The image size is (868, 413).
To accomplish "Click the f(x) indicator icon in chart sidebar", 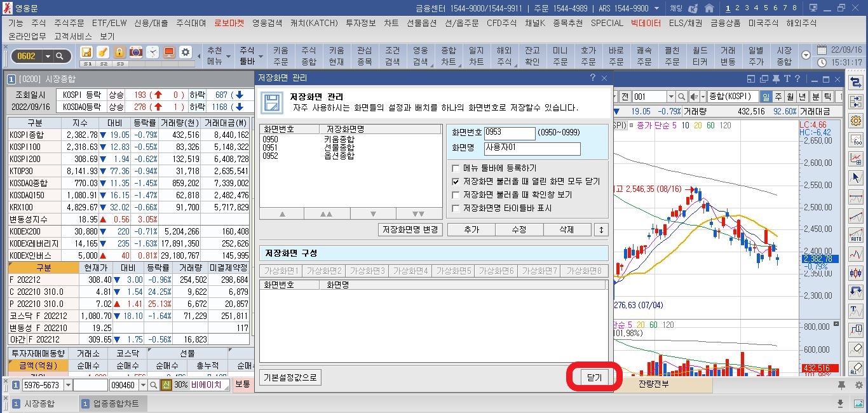I will (855, 140).
